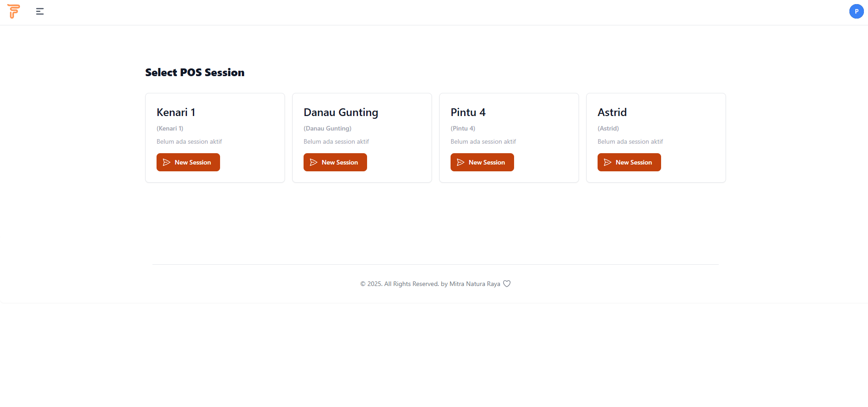Click the heart icon in the footer
The height and width of the screenshot is (407, 868).
point(507,284)
